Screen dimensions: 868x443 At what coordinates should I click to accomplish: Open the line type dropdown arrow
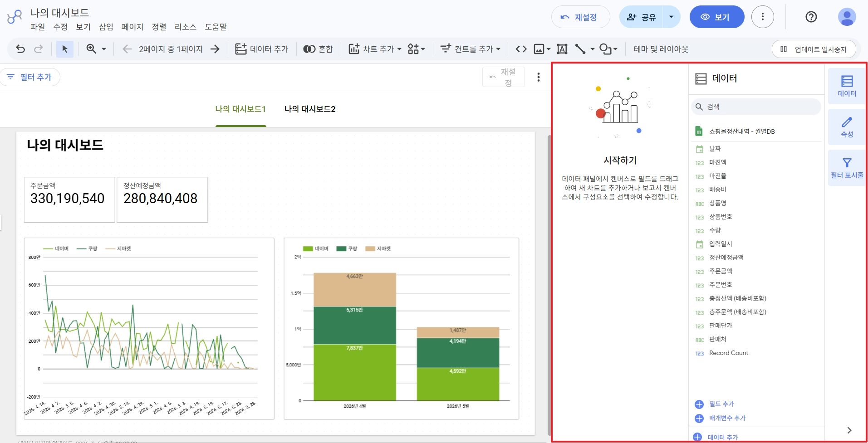click(593, 49)
